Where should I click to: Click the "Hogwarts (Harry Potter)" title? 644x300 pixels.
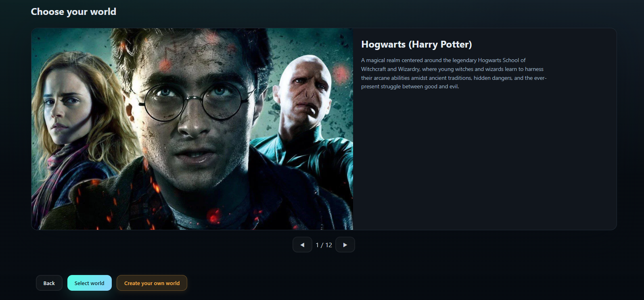click(416, 44)
